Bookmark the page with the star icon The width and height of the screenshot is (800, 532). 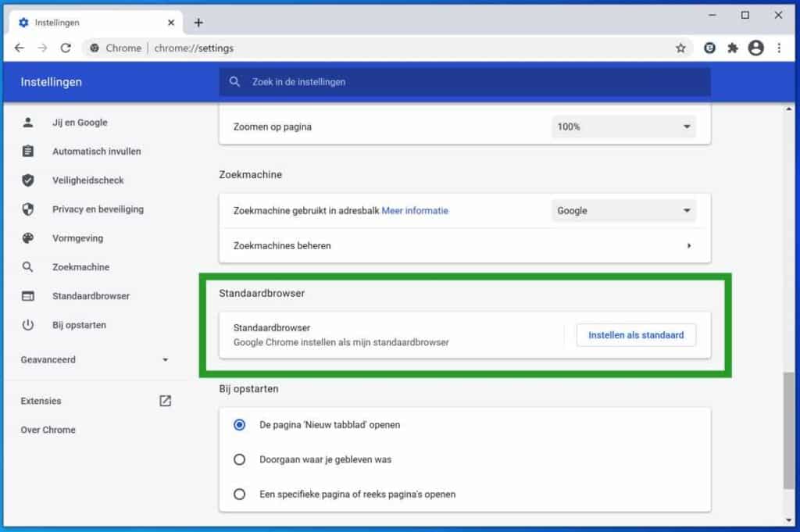pos(680,48)
